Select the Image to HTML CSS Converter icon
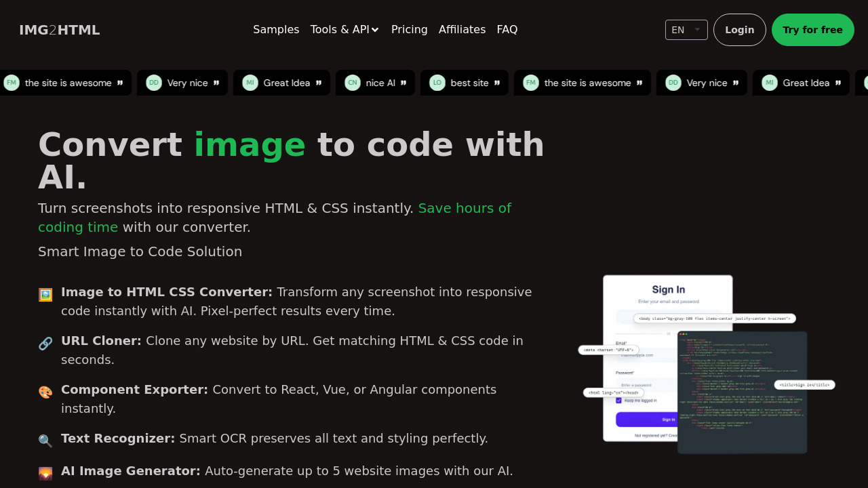Image resolution: width=868 pixels, height=488 pixels. click(x=45, y=294)
